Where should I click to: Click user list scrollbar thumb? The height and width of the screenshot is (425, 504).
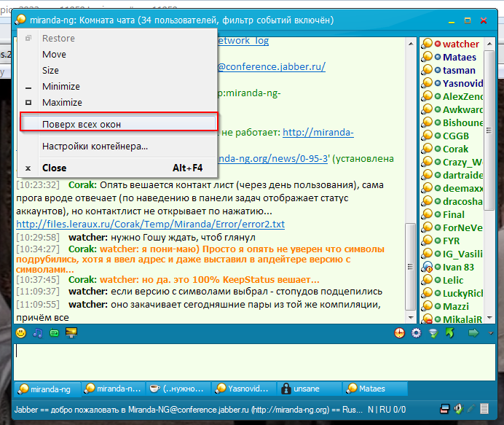click(489, 130)
